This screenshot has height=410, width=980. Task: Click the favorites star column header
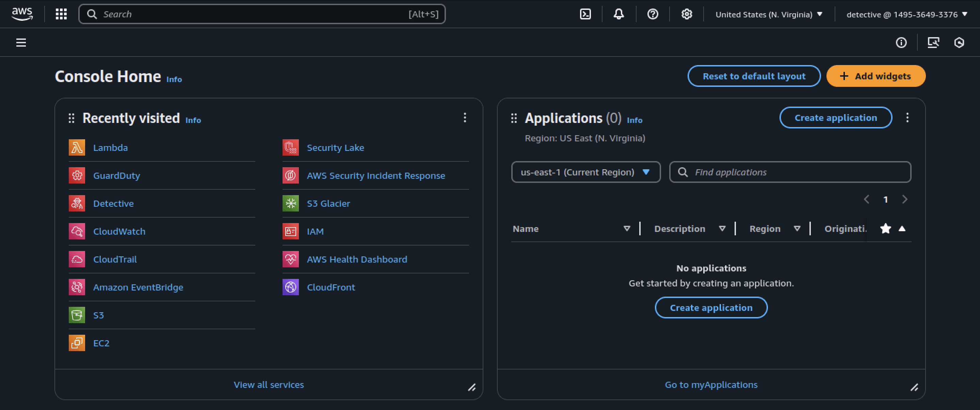pos(886,228)
